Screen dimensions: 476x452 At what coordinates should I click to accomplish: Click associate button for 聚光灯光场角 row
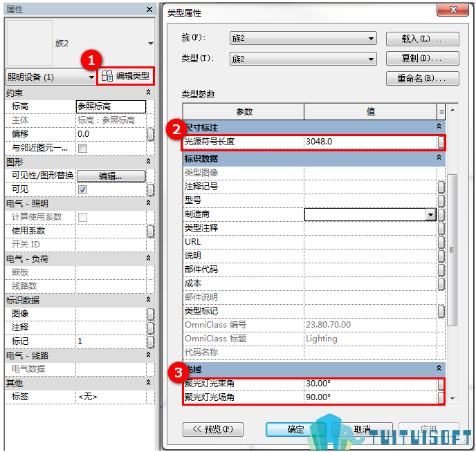(441, 397)
